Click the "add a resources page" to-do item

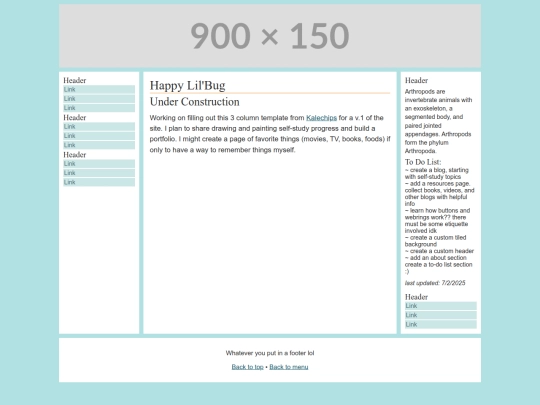pos(439,194)
